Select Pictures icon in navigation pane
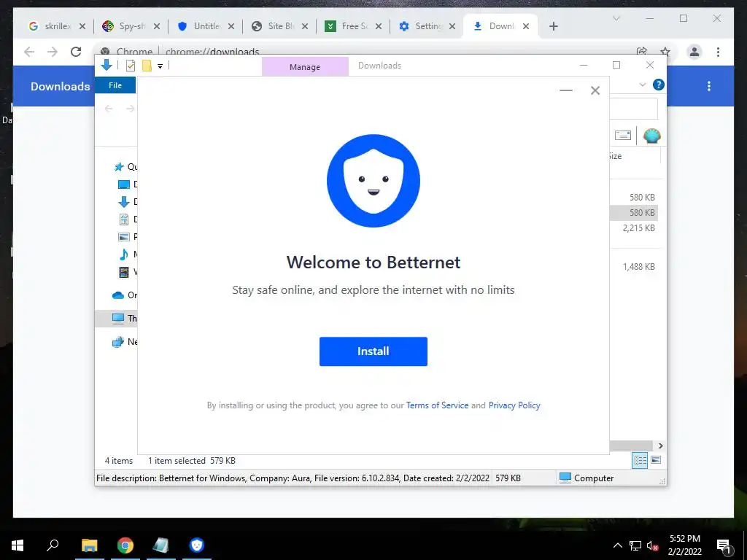The height and width of the screenshot is (560, 747). (124, 237)
